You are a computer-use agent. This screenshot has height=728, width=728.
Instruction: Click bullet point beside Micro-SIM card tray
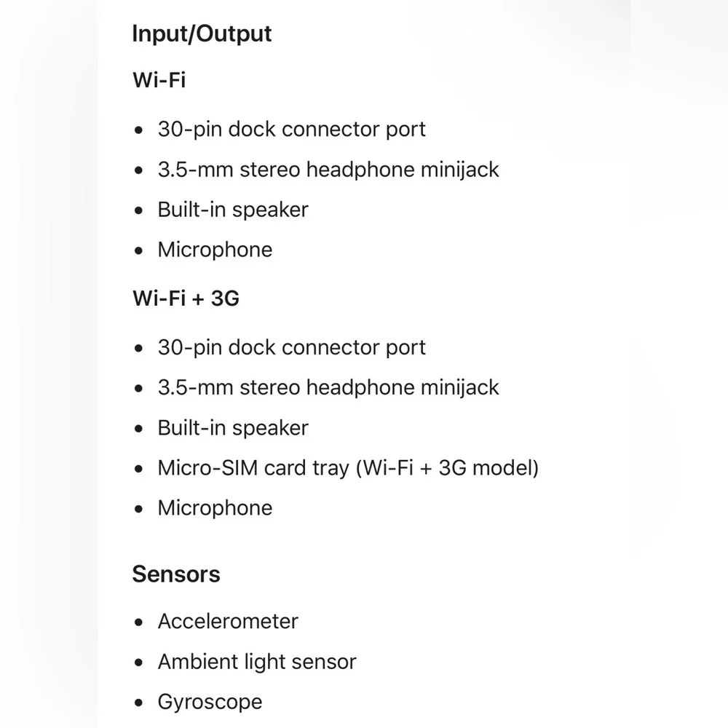pos(138,469)
